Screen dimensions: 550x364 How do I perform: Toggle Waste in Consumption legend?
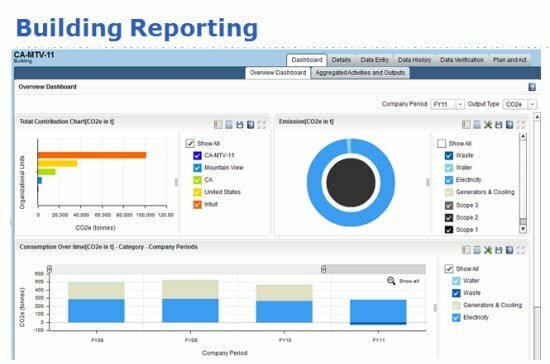tap(456, 293)
